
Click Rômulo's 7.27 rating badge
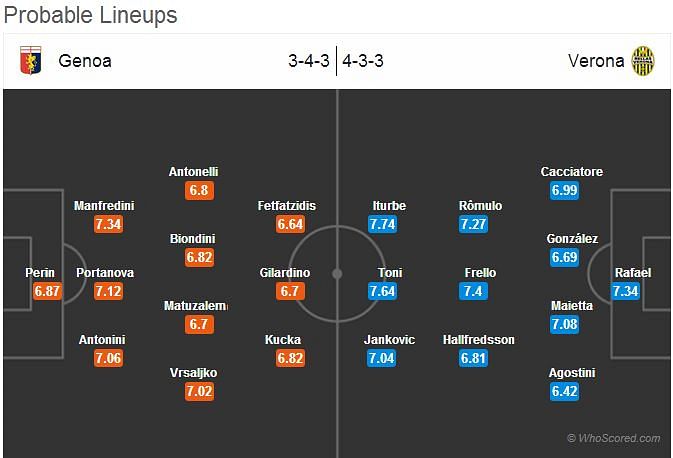pos(474,224)
